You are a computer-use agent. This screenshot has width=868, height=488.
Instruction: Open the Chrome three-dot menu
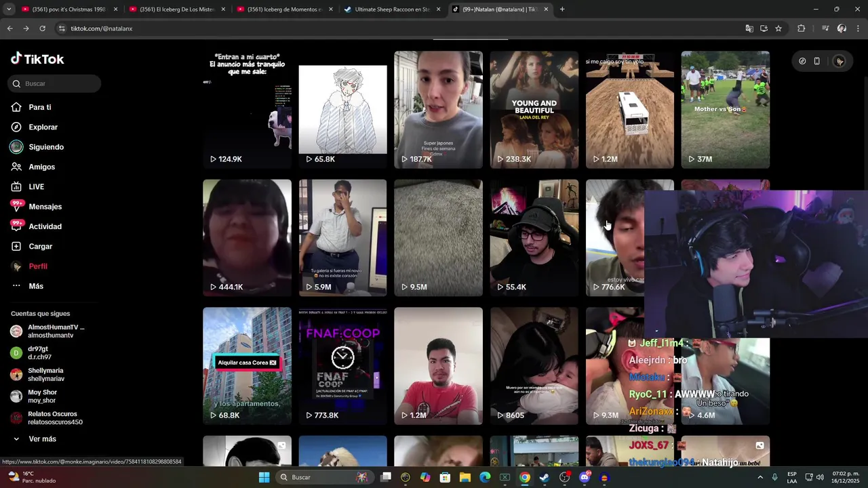point(859,28)
